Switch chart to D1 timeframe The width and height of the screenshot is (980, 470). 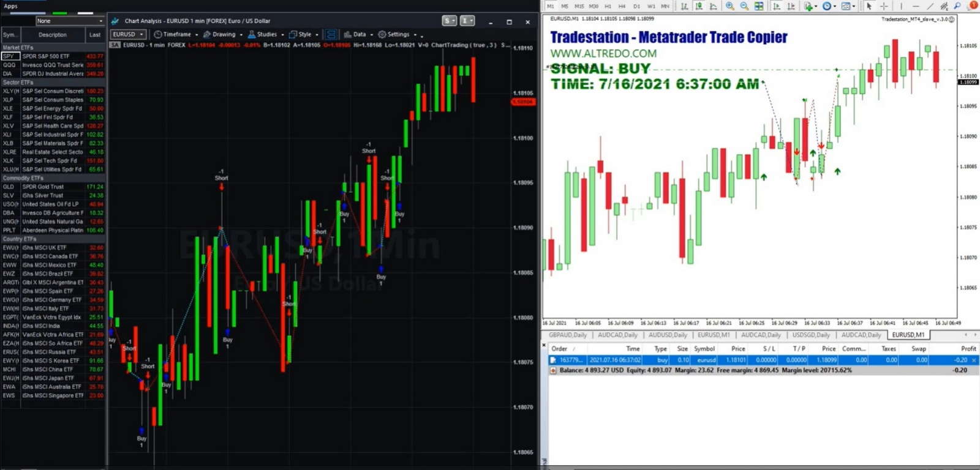point(636,6)
